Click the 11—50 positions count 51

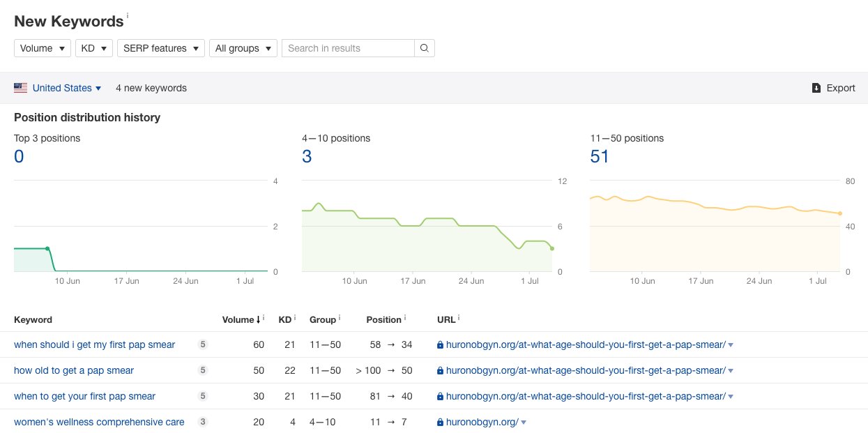point(600,157)
